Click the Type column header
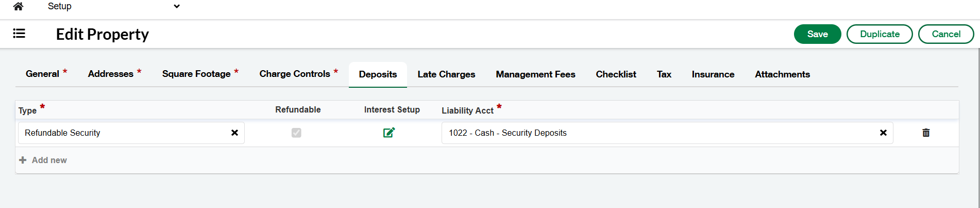 pyautogui.click(x=27, y=110)
